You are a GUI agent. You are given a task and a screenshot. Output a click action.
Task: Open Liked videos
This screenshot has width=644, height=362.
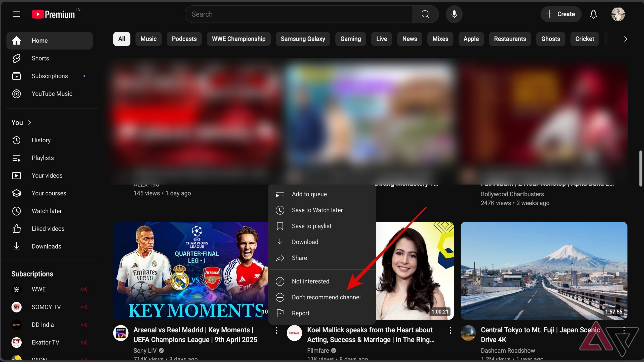50,229
